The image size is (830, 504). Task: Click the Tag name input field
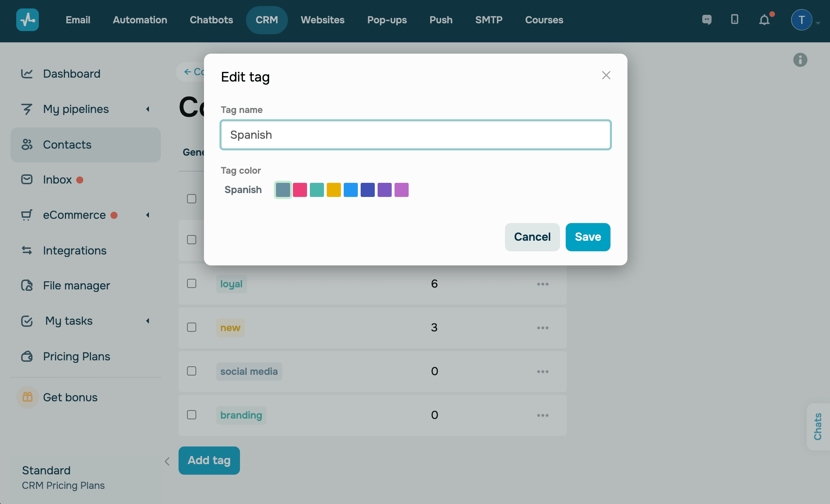[415, 135]
